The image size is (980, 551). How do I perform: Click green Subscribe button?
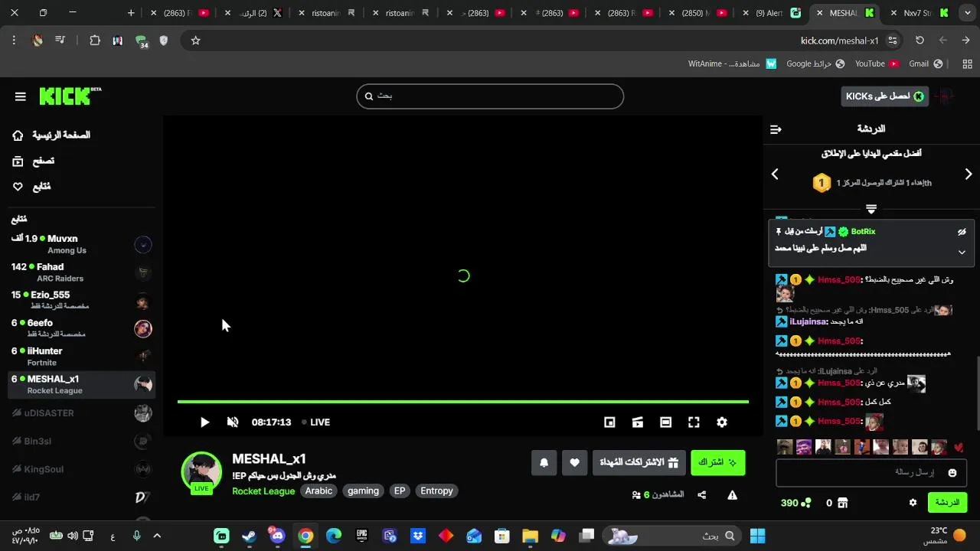(x=718, y=462)
